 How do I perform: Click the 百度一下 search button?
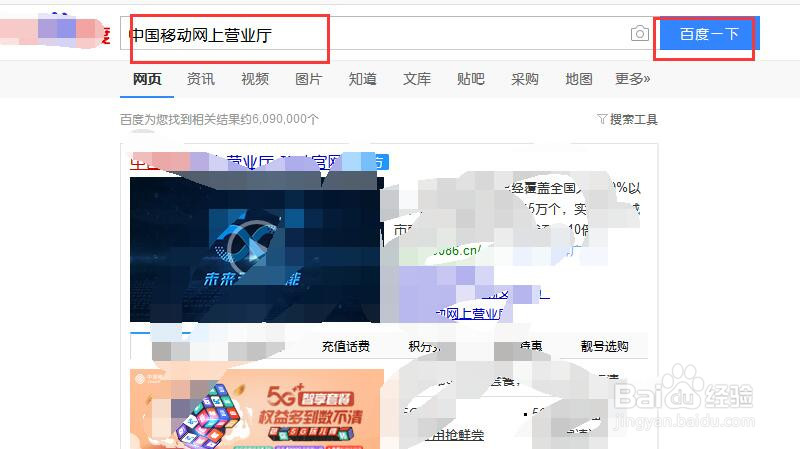click(x=710, y=34)
